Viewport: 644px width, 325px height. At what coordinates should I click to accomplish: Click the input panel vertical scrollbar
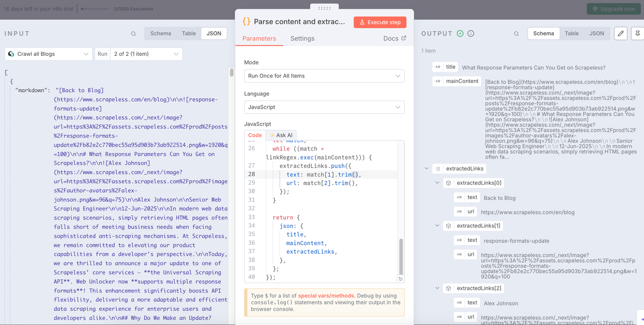232,73
